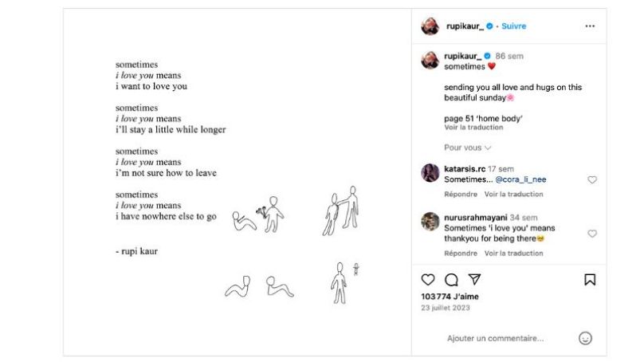
Task: Like the comment by nurusrahmayani
Action: coord(592,234)
